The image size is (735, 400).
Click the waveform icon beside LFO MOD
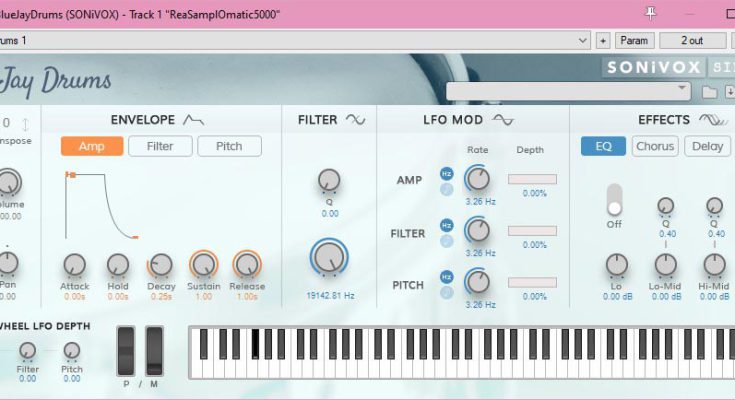click(502, 120)
